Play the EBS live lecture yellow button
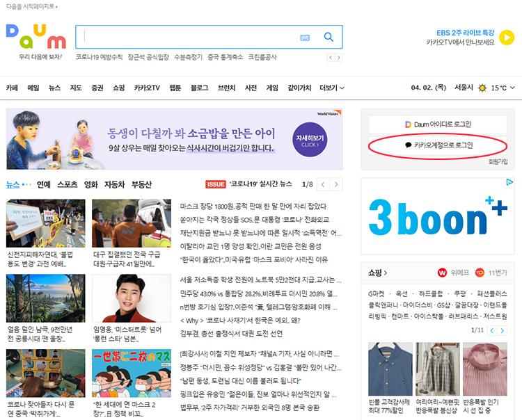 pyautogui.click(x=507, y=38)
